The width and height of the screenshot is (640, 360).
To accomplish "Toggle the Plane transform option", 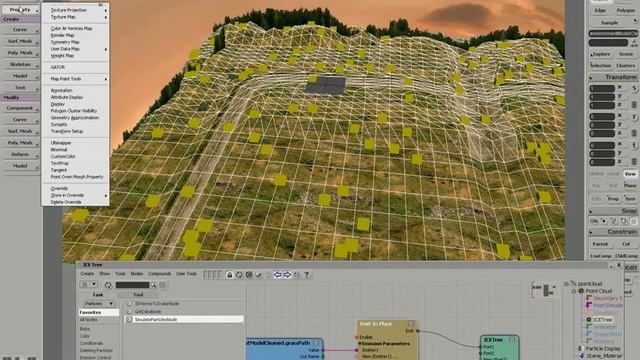I will [x=630, y=185].
